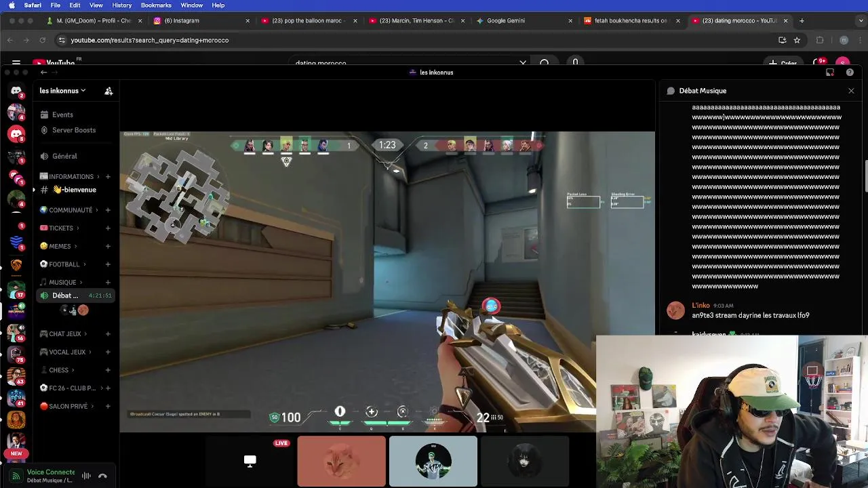Select the LIVE screen share tile
This screenshot has width=868, height=488.
coord(250,461)
